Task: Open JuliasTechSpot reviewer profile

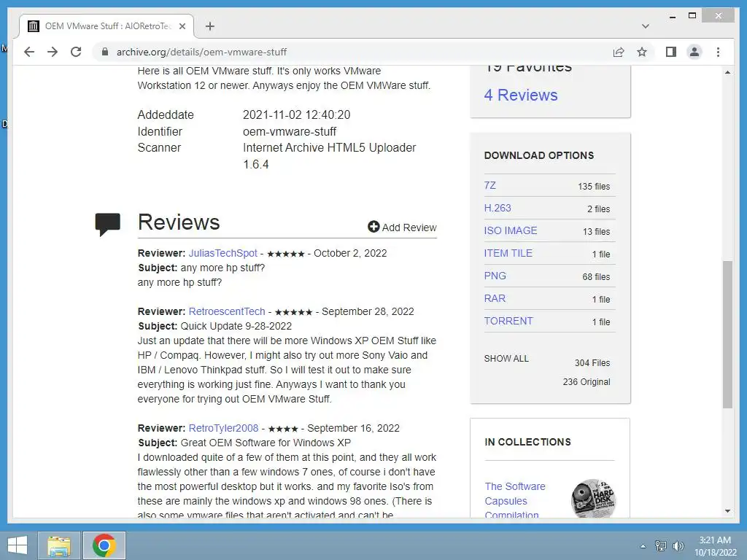Action: coord(222,253)
